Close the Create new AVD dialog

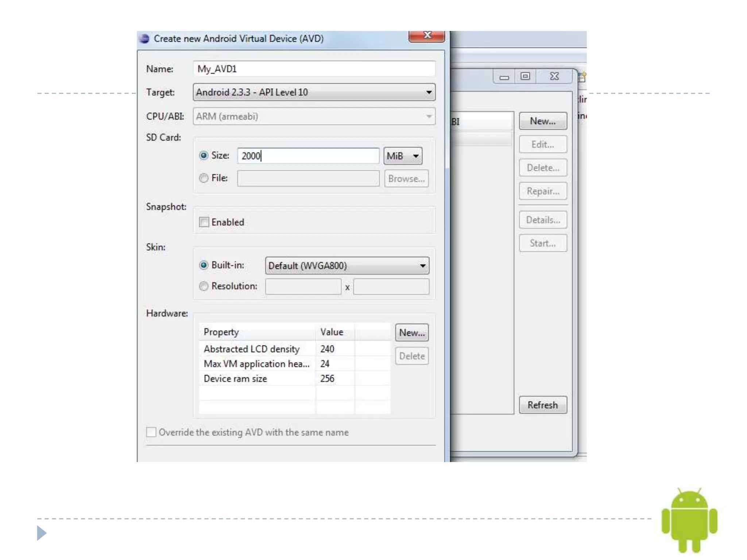tap(426, 36)
